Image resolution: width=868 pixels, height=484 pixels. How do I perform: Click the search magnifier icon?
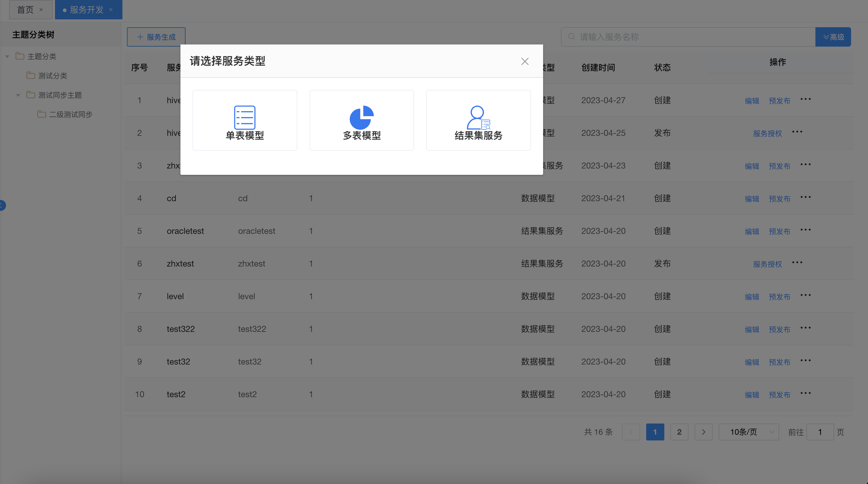point(572,36)
